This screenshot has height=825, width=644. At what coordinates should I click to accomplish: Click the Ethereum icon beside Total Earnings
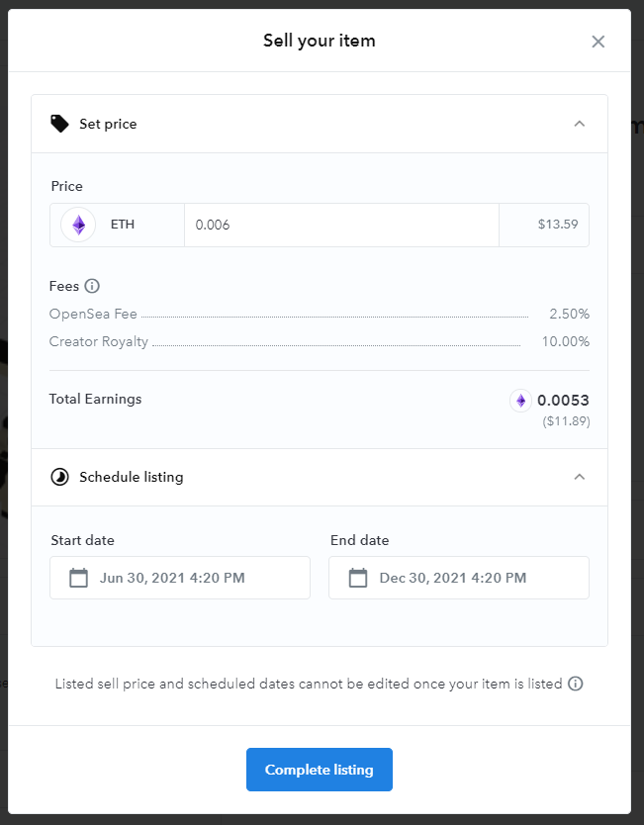click(520, 401)
